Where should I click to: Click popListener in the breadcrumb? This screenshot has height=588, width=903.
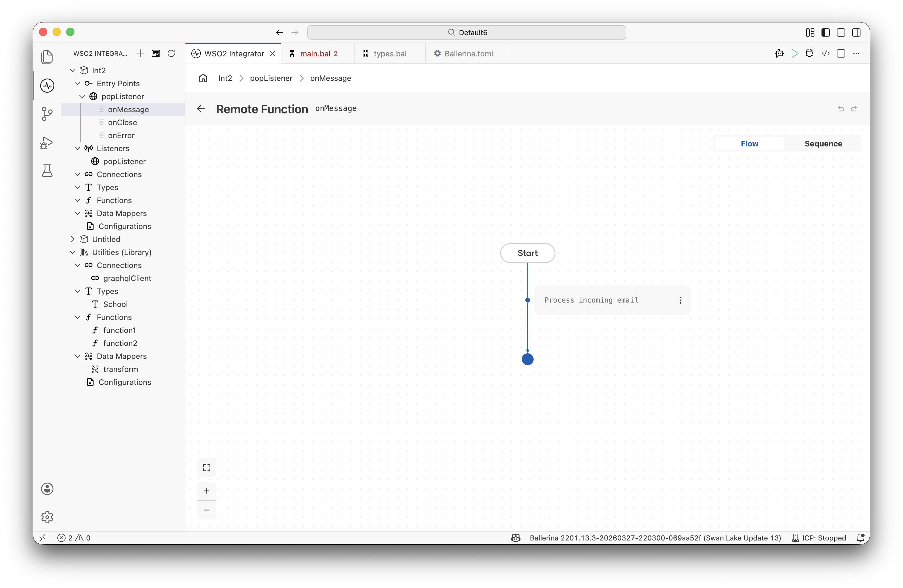[x=271, y=78]
